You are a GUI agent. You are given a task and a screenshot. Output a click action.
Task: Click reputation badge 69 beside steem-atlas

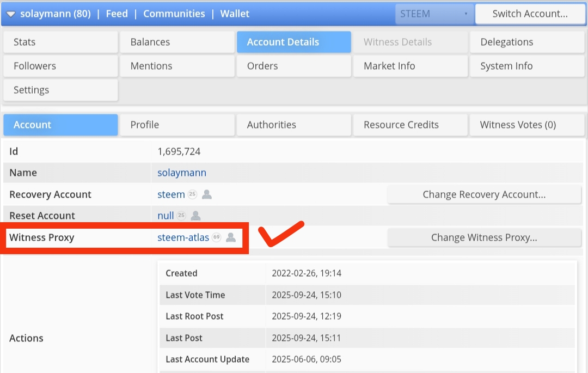[216, 237]
